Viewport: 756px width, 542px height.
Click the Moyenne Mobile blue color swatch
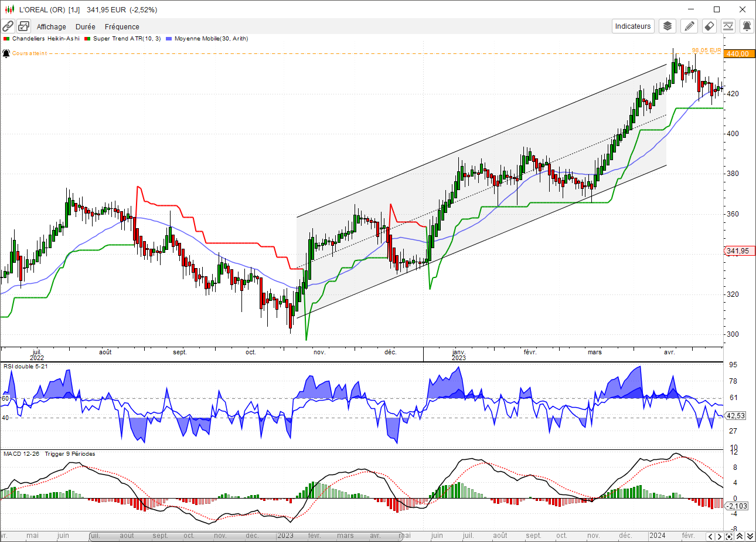(x=170, y=39)
